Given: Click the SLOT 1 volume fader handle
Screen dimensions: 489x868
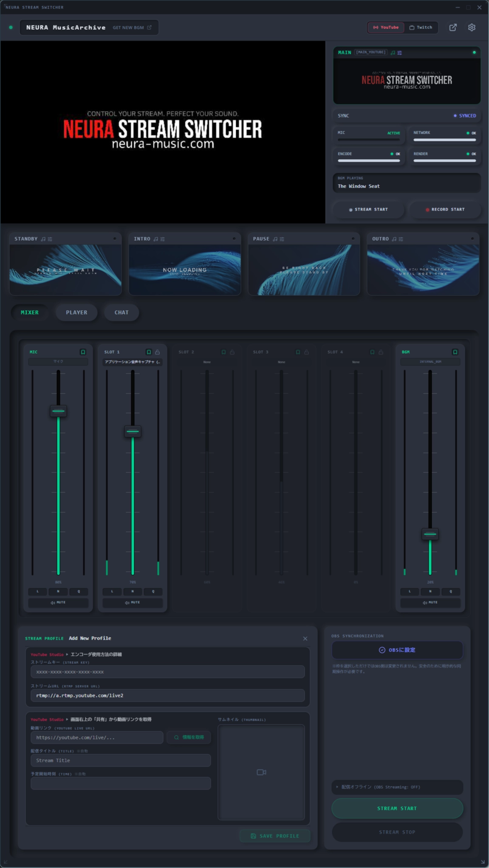Looking at the screenshot, I should (x=133, y=431).
